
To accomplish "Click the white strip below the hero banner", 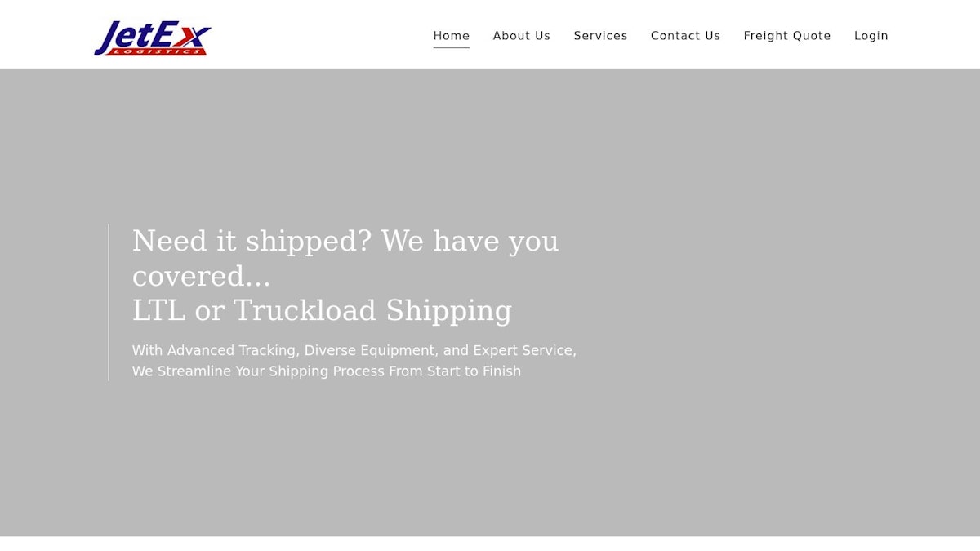I will point(490,544).
